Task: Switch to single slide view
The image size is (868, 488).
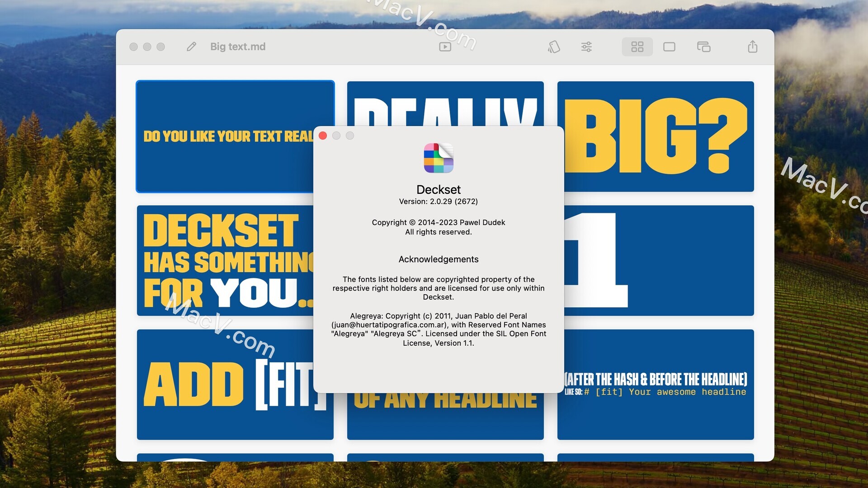Action: (x=669, y=47)
